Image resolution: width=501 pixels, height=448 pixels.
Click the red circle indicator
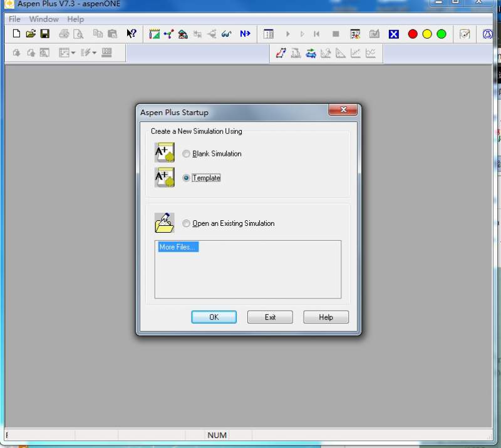(413, 34)
